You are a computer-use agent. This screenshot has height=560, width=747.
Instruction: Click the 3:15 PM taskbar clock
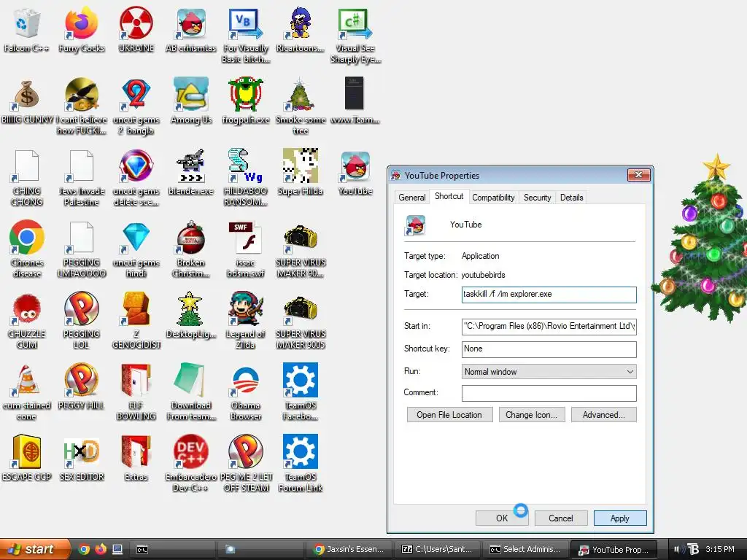click(x=720, y=549)
